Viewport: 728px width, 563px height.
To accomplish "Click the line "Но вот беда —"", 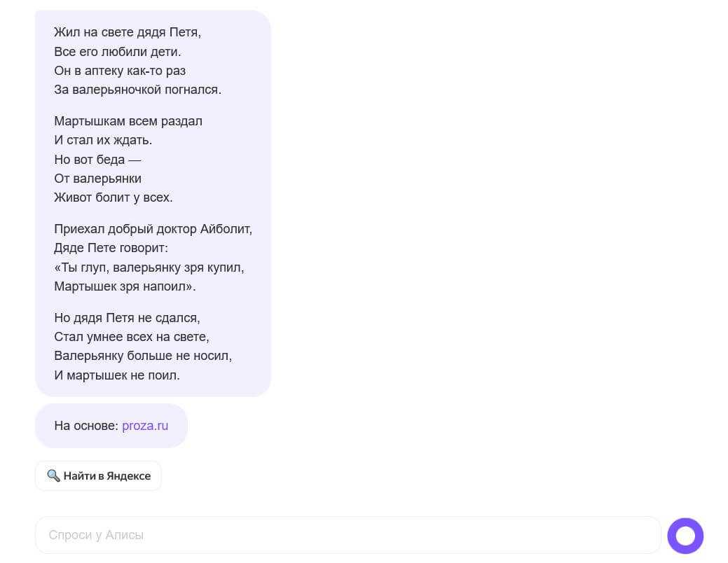I will coord(97,159).
